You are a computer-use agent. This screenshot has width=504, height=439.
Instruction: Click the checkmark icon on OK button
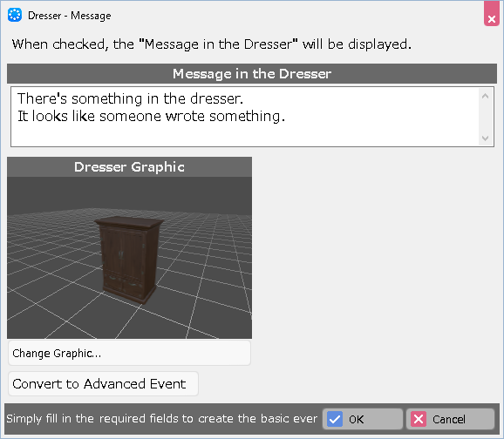[x=335, y=419]
